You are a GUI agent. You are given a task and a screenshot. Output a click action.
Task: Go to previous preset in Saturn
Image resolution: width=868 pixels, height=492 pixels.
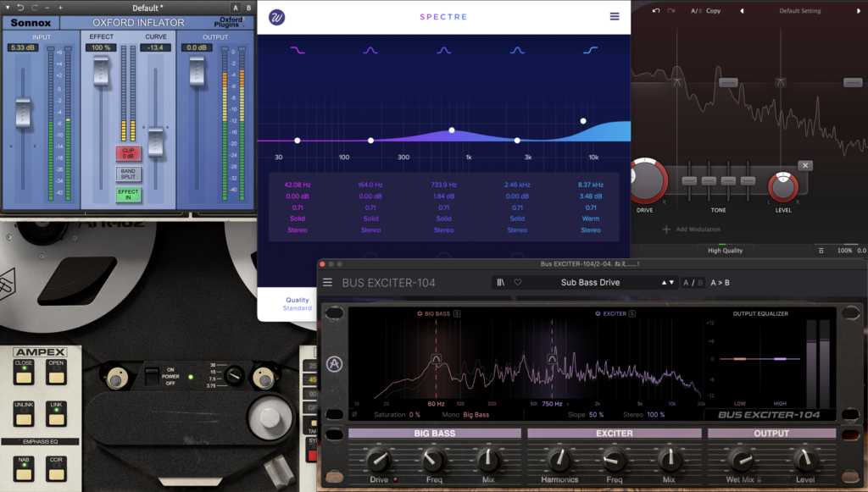point(742,10)
